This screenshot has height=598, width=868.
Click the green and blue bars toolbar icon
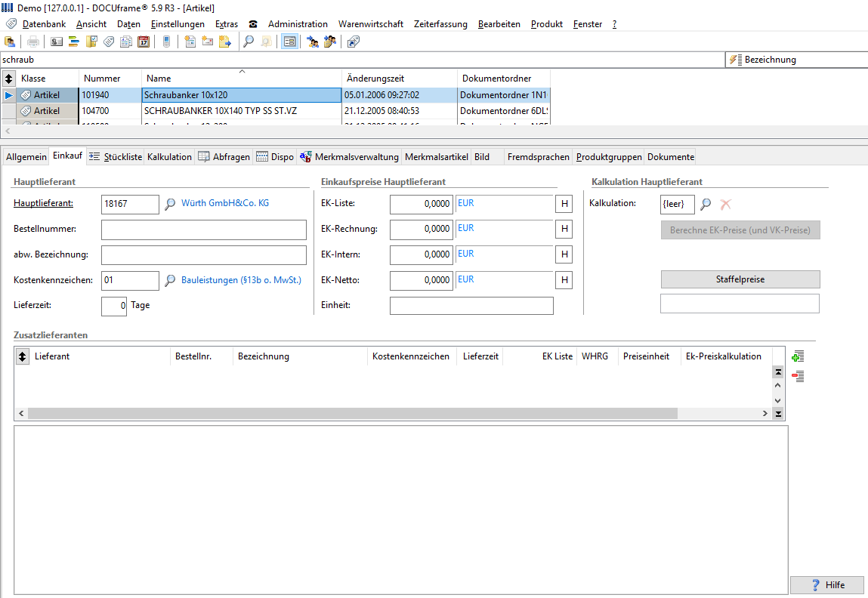(x=73, y=42)
